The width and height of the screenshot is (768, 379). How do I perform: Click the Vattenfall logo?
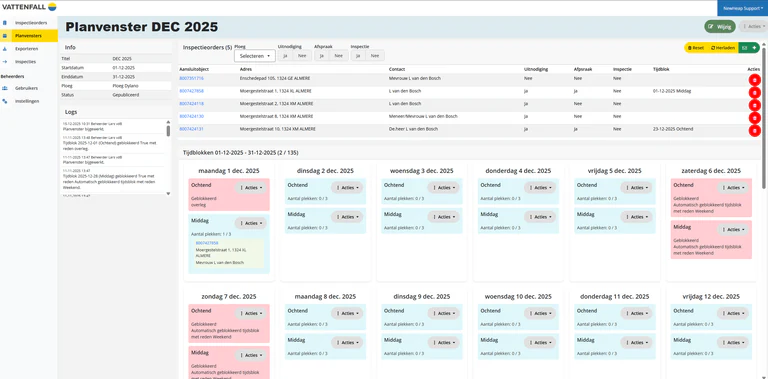click(x=29, y=7)
